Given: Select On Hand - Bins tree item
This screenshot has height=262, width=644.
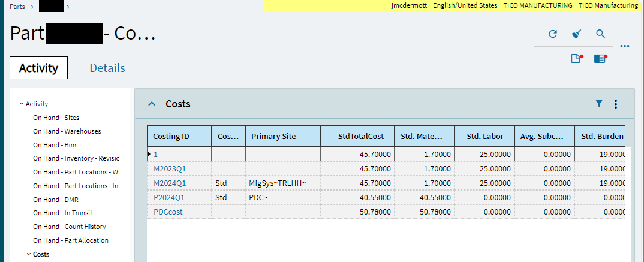Looking at the screenshot, I should pos(55,145).
